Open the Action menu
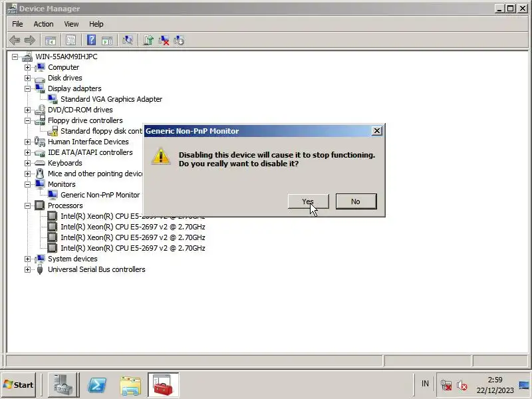 pyautogui.click(x=43, y=24)
